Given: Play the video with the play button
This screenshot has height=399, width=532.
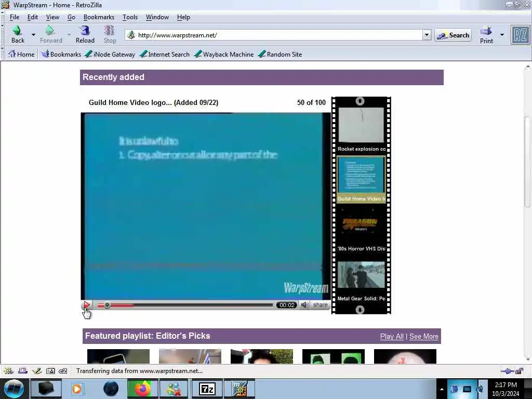Looking at the screenshot, I should point(87,304).
